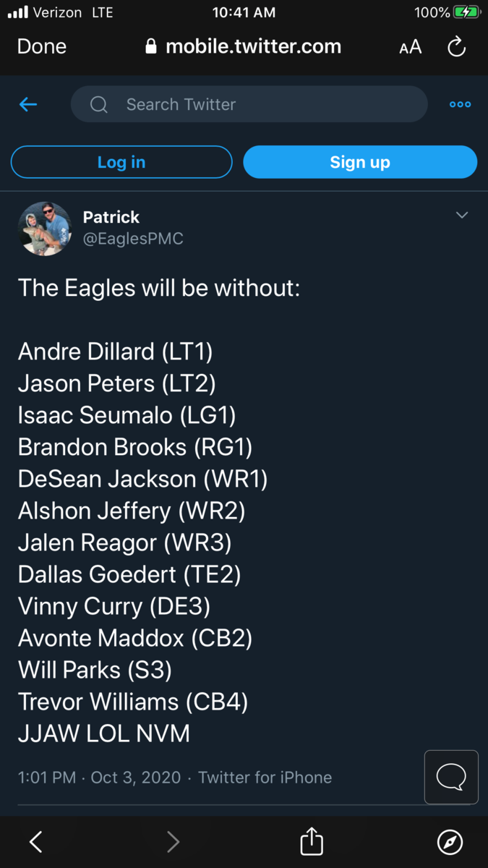The height and width of the screenshot is (868, 488).
Task: Tap the magnifying glass search icon
Action: [99, 105]
